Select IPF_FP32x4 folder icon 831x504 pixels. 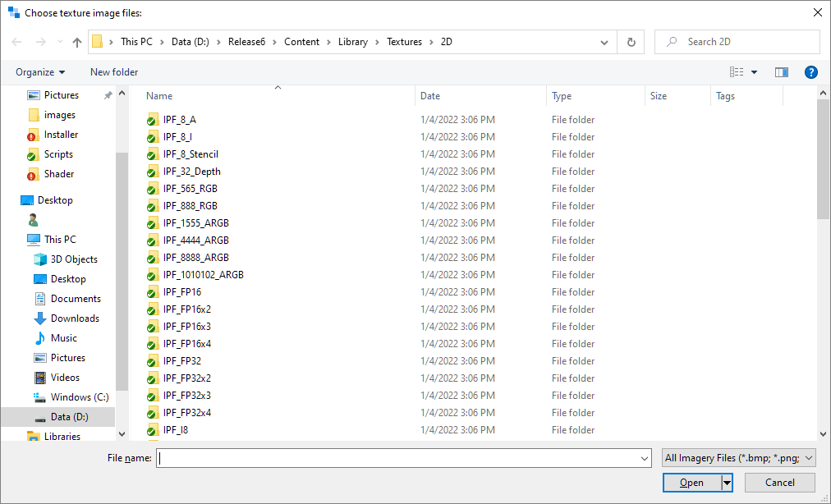(x=153, y=413)
